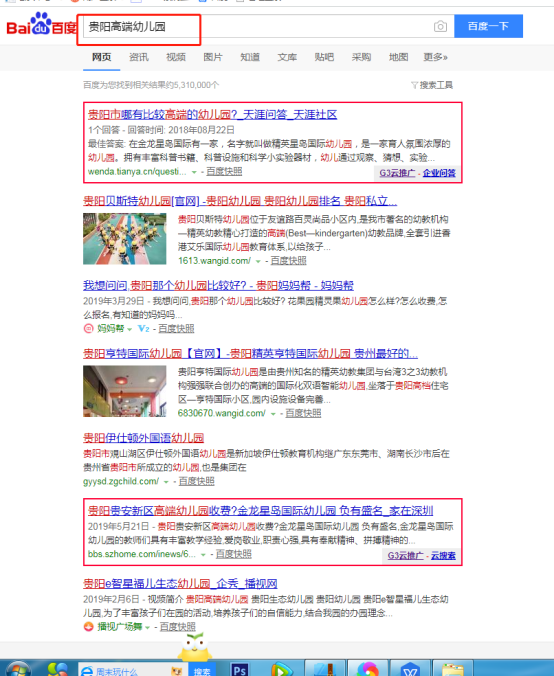This screenshot has height=676, width=554.
Task: Open the colorful pinwheel taskbar icon
Action: 367,669
